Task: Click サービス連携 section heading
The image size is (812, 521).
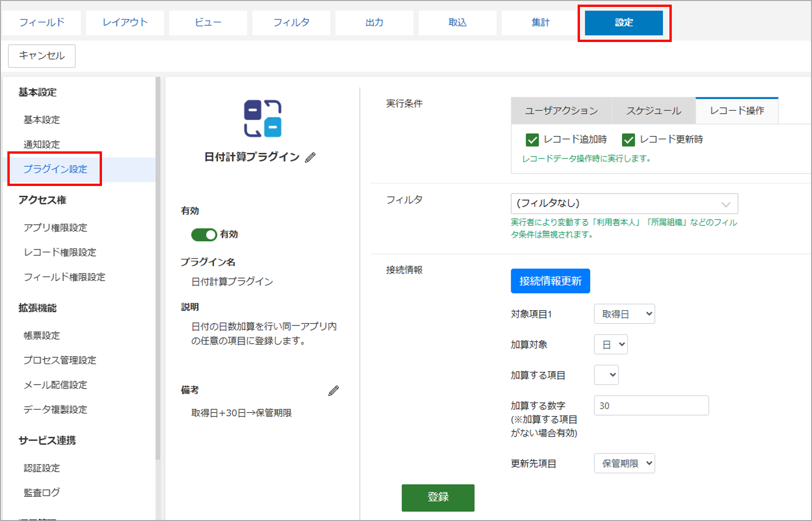Action: 47,440
